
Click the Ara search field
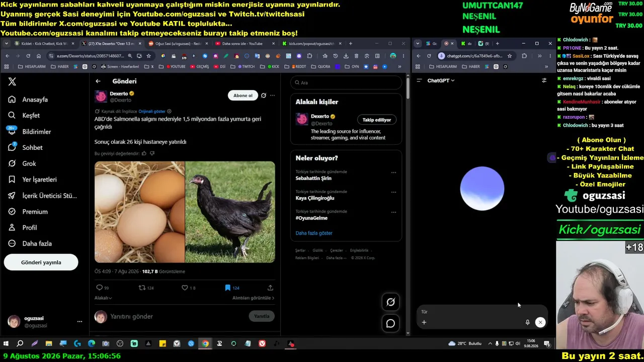(x=346, y=82)
